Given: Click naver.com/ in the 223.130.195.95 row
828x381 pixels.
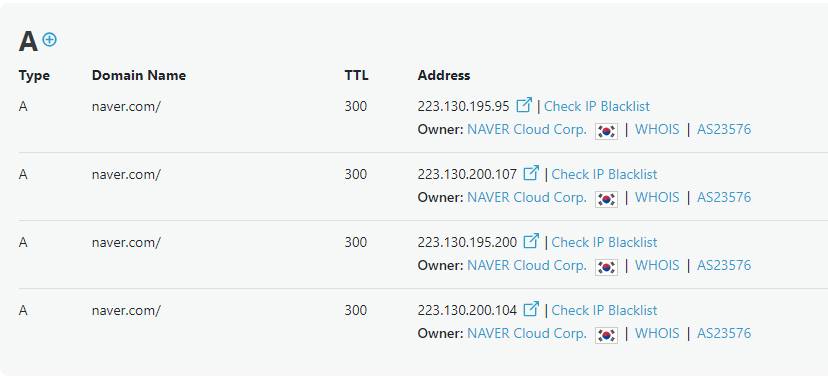Looking at the screenshot, I should tap(126, 107).
